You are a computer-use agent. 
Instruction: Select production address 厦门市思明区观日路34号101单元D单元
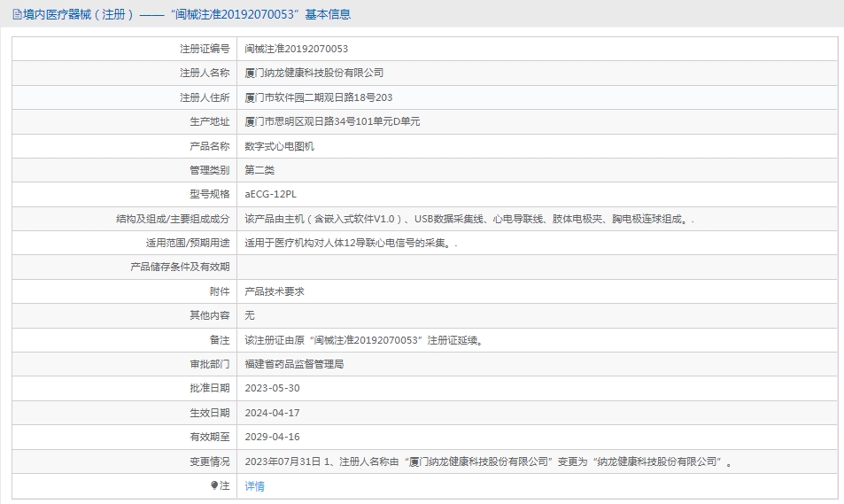click(x=333, y=121)
